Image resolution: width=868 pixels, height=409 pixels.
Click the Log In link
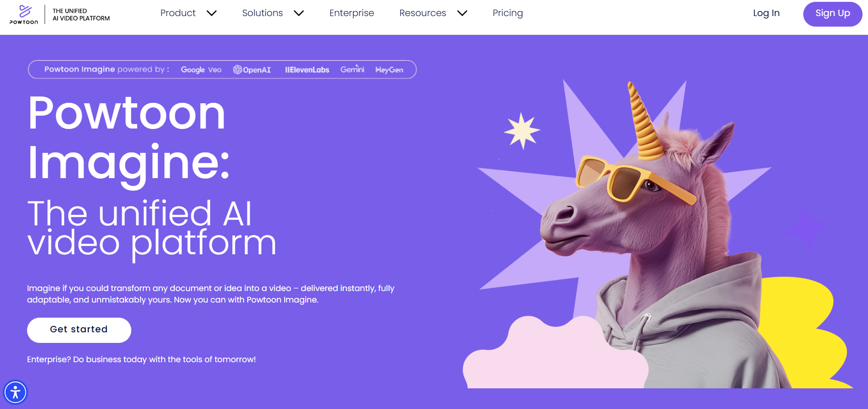(766, 13)
